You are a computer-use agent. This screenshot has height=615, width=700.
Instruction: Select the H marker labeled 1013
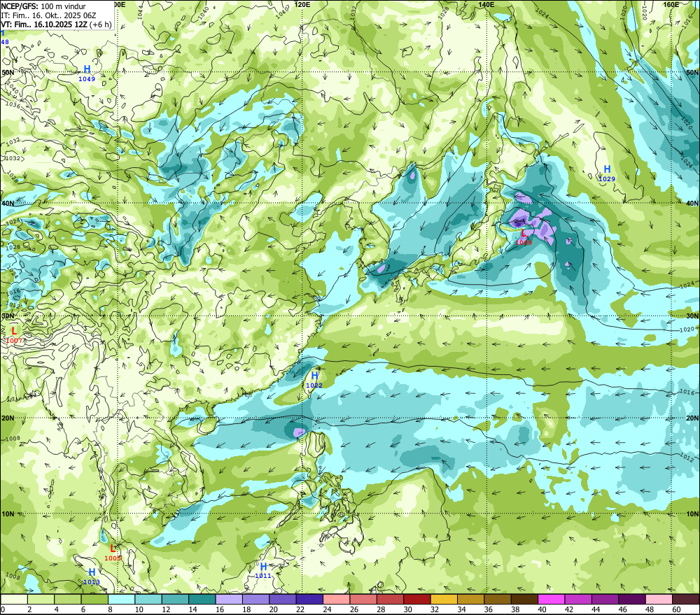point(92,572)
